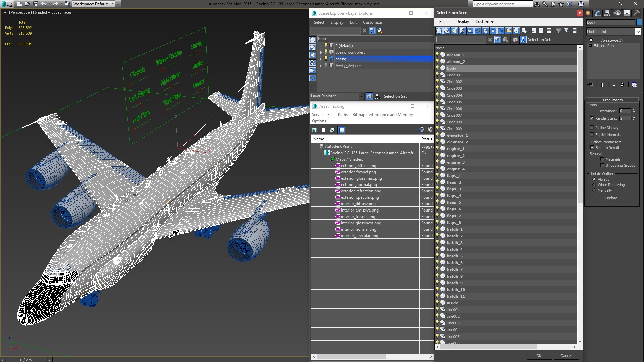
Task: Select Manually update option
Action: 594,190
